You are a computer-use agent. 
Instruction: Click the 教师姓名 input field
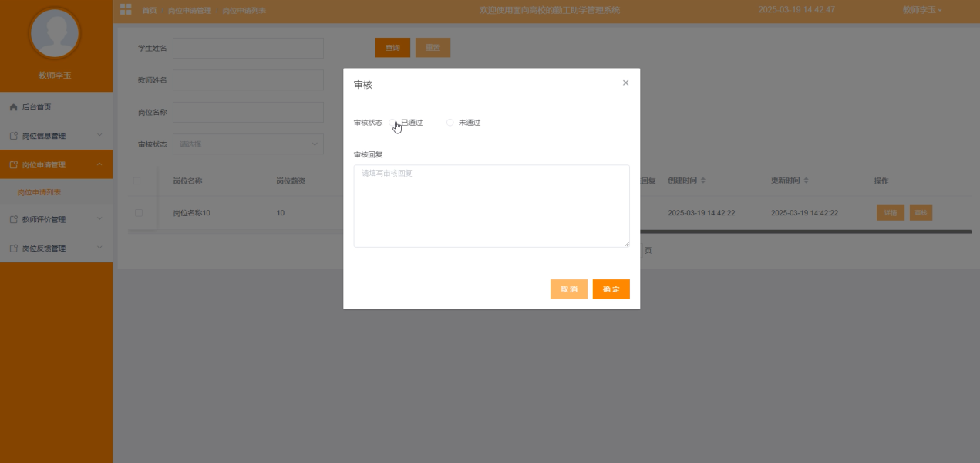pos(248,80)
